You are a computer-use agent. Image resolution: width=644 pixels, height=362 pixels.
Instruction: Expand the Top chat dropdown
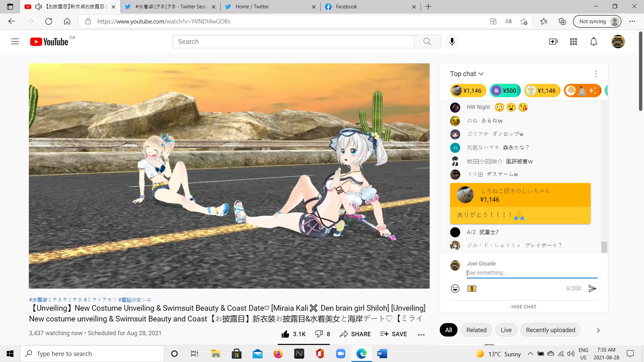pos(467,74)
